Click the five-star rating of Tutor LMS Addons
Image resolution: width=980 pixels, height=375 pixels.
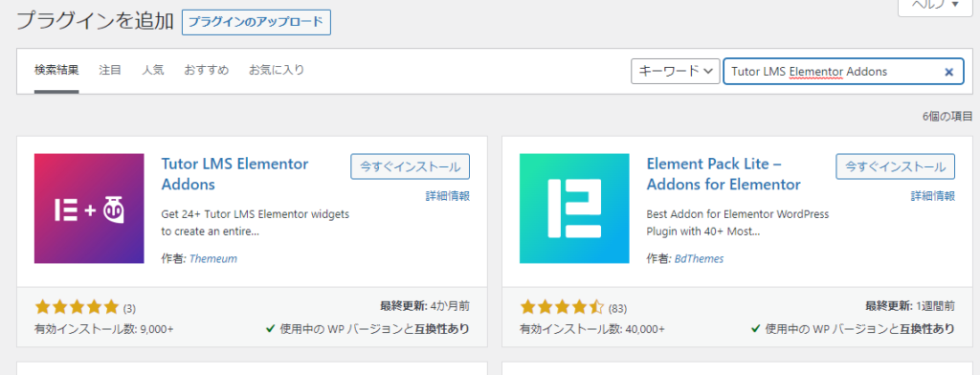point(77,307)
